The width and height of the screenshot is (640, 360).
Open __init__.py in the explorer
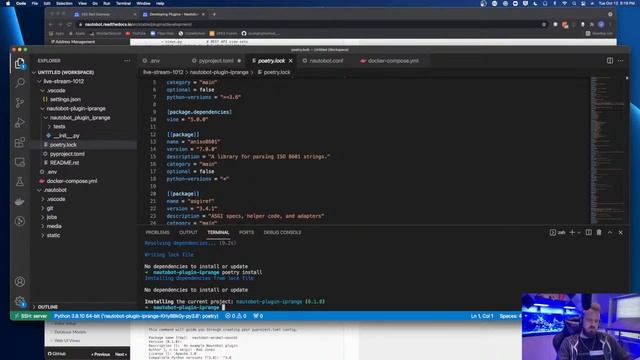(67, 136)
